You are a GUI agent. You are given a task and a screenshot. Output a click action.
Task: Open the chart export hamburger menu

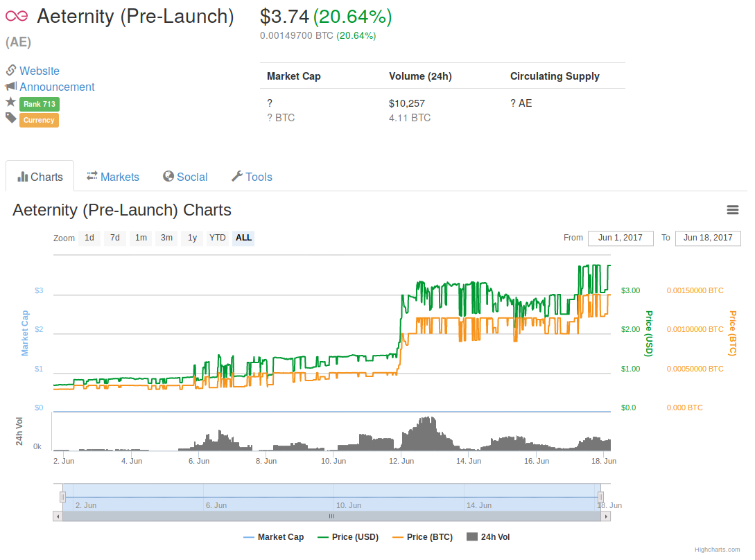[733, 209]
